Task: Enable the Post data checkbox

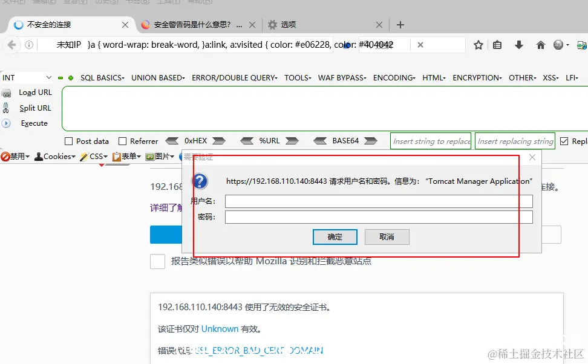Action: pyautogui.click(x=68, y=141)
